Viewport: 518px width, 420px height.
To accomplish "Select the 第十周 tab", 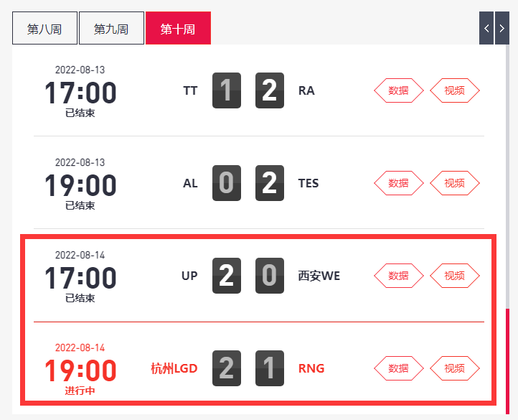I will click(178, 29).
